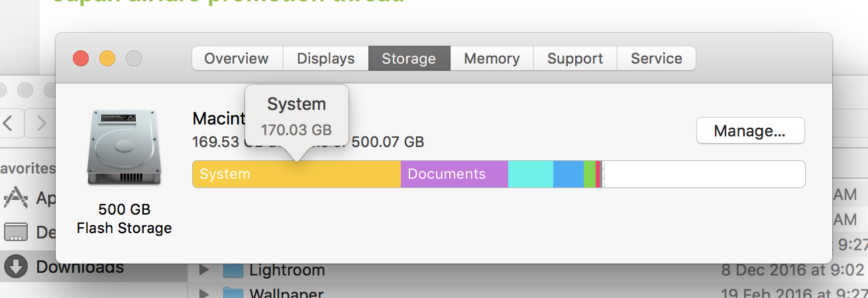Screen dimensions: 868x298
Task: Open the Service tab
Action: pyautogui.click(x=656, y=58)
